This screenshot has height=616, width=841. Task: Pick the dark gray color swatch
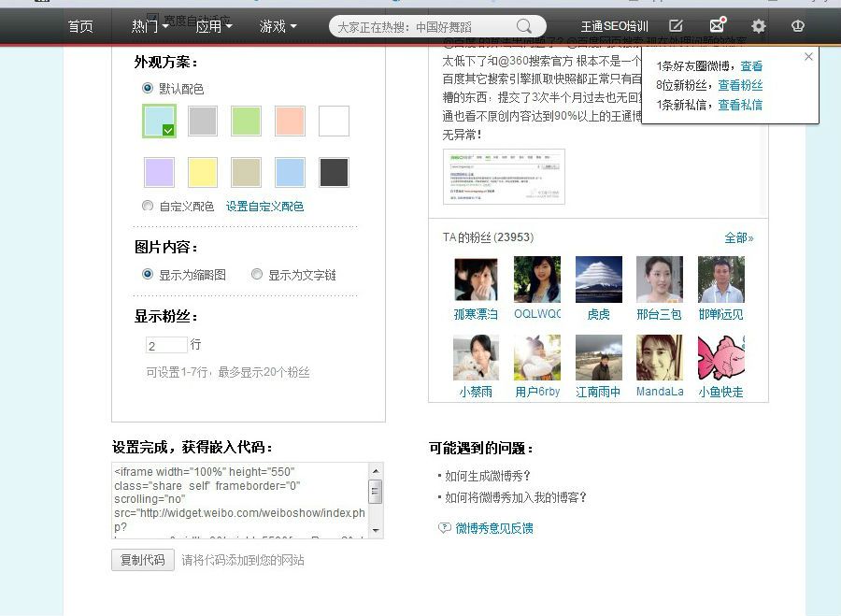point(334,172)
